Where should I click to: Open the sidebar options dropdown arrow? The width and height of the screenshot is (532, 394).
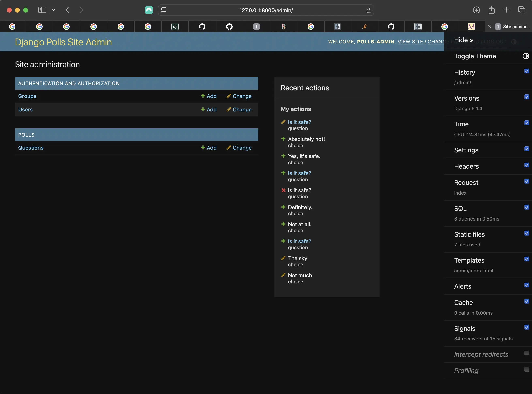pos(53,10)
